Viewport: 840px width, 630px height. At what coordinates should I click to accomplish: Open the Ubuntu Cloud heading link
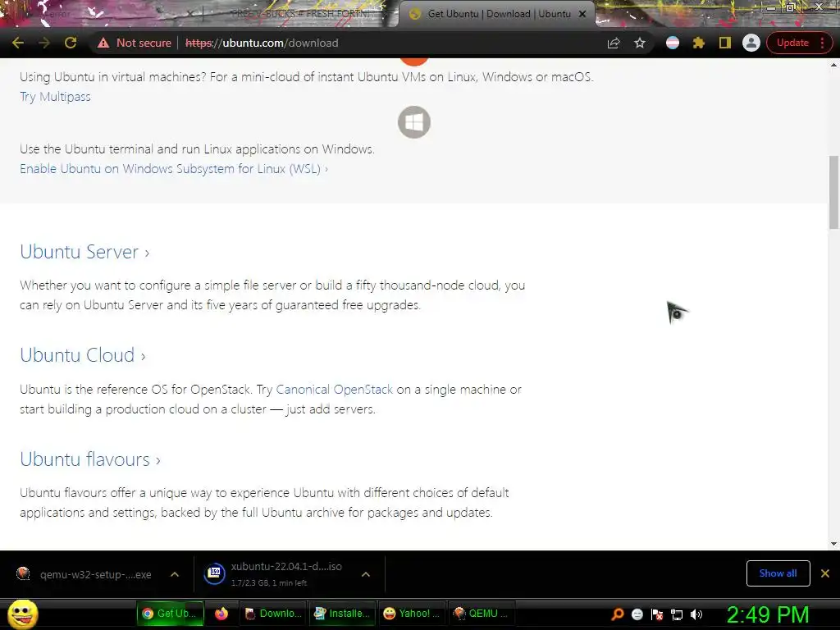tap(83, 355)
